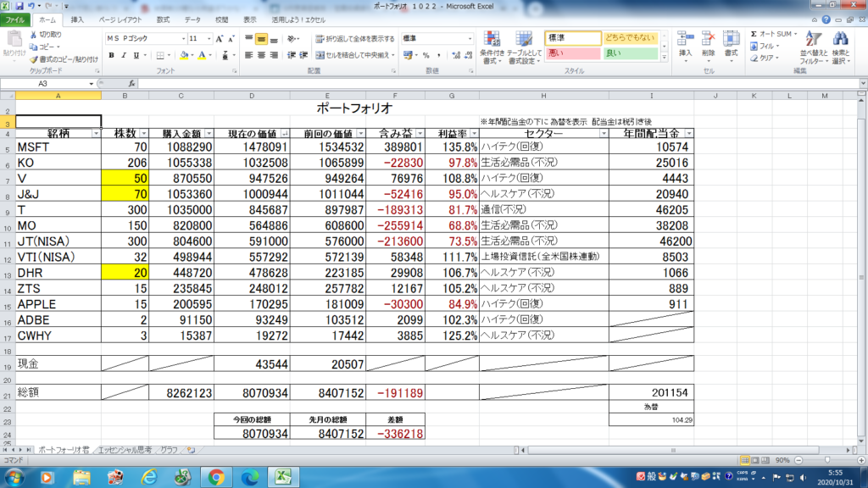The height and width of the screenshot is (488, 868).
Task: Open the number format dropdown (標準)
Action: (x=470, y=39)
